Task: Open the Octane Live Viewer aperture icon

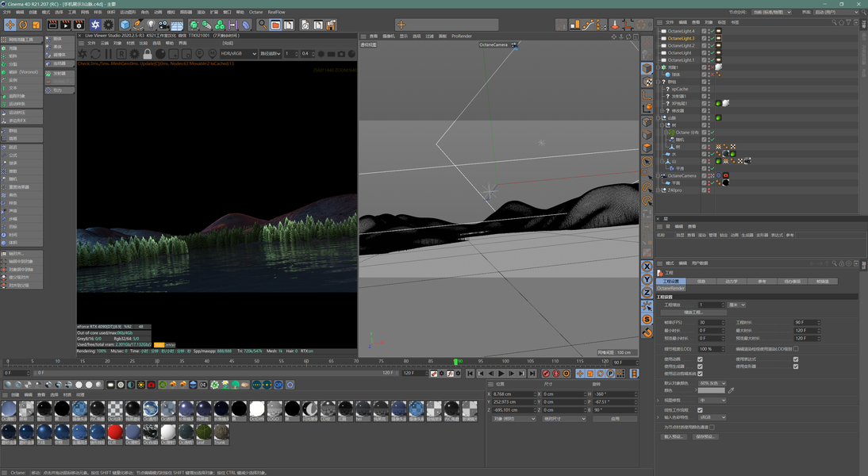Action: (95, 25)
